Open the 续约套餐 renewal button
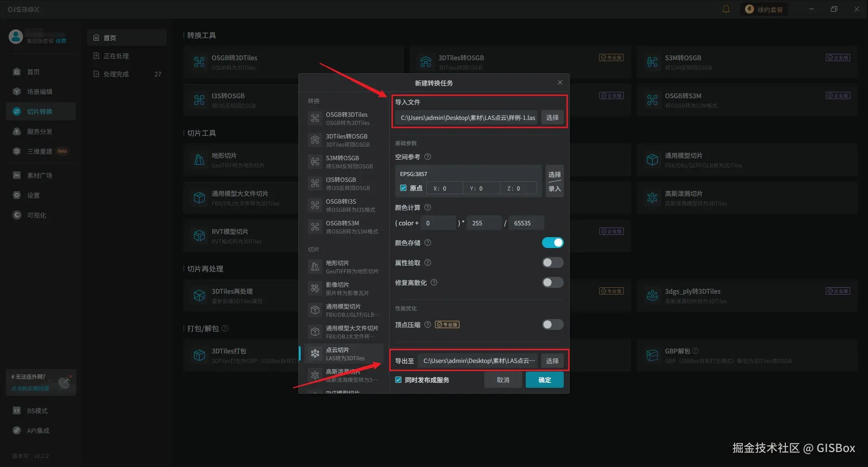Viewport: 868px width, 467px height. pyautogui.click(x=764, y=9)
